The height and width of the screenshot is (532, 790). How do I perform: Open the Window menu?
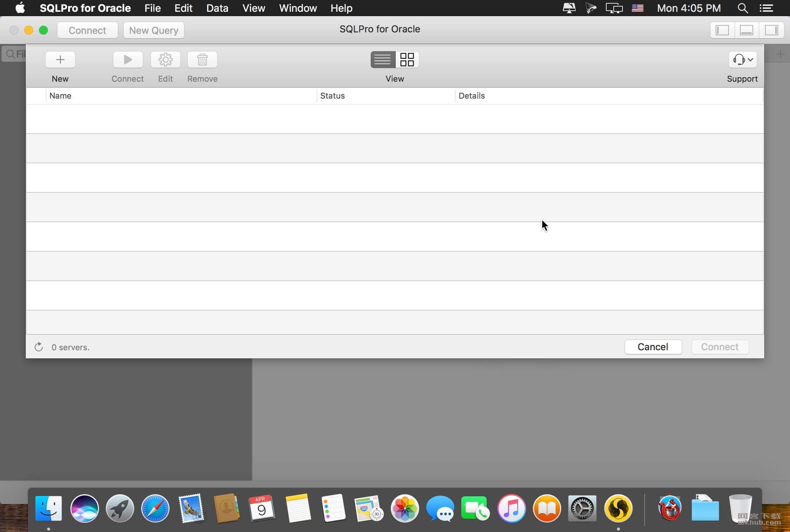(298, 8)
